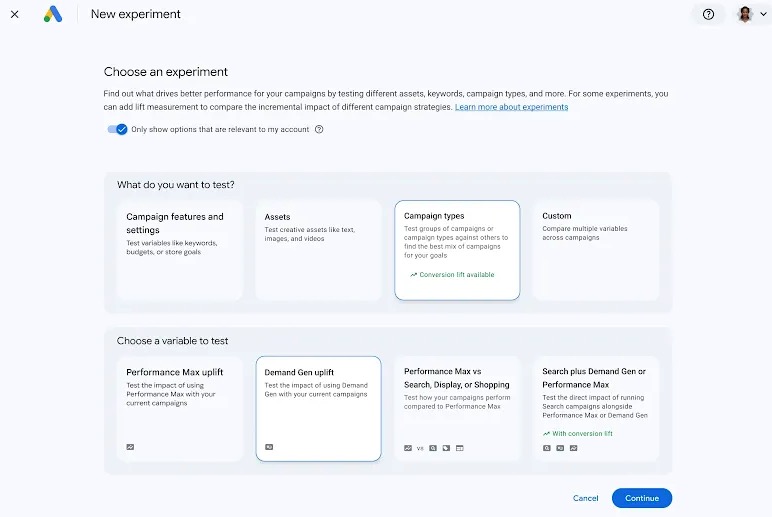Open the help question mark icon

click(708, 14)
